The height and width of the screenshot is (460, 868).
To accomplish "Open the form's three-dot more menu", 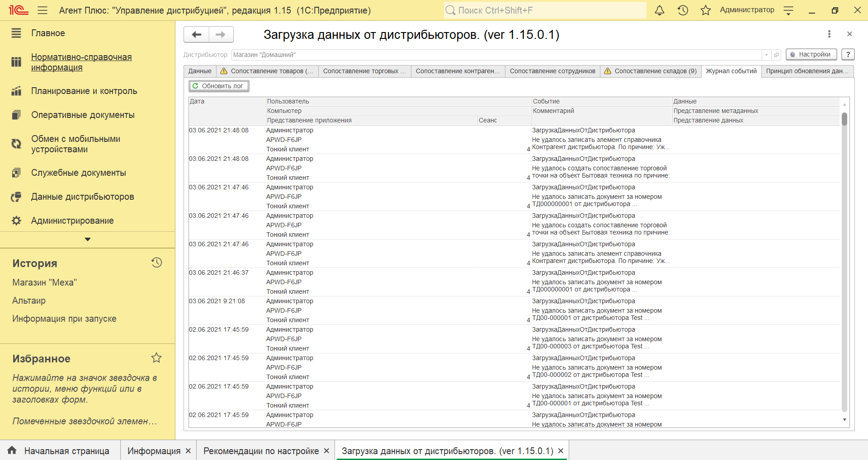I will coord(829,34).
